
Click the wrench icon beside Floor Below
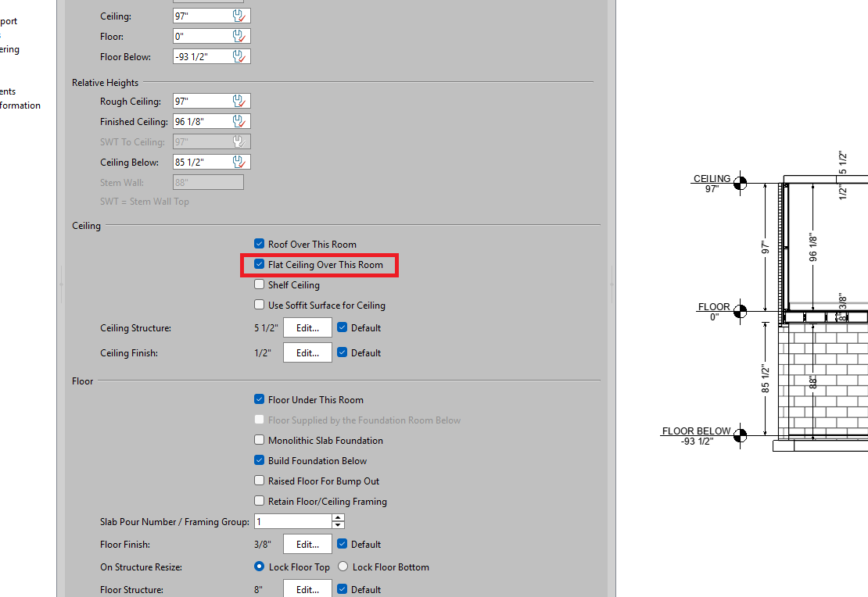(x=240, y=57)
